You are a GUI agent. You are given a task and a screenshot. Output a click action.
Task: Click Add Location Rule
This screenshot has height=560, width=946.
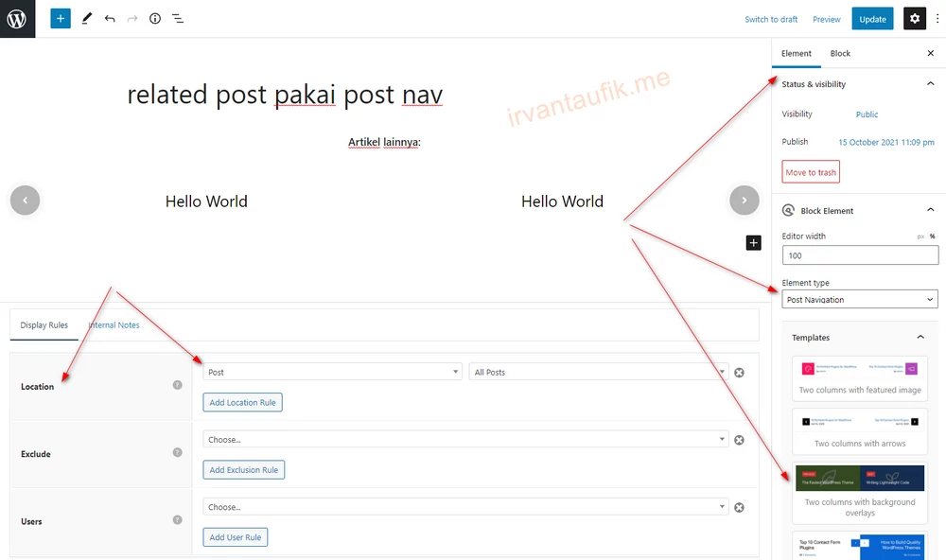coord(242,403)
